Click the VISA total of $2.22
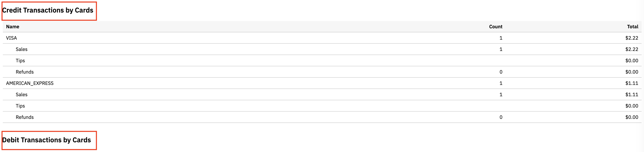Viewport: 644px width, 152px height. pyautogui.click(x=632, y=38)
